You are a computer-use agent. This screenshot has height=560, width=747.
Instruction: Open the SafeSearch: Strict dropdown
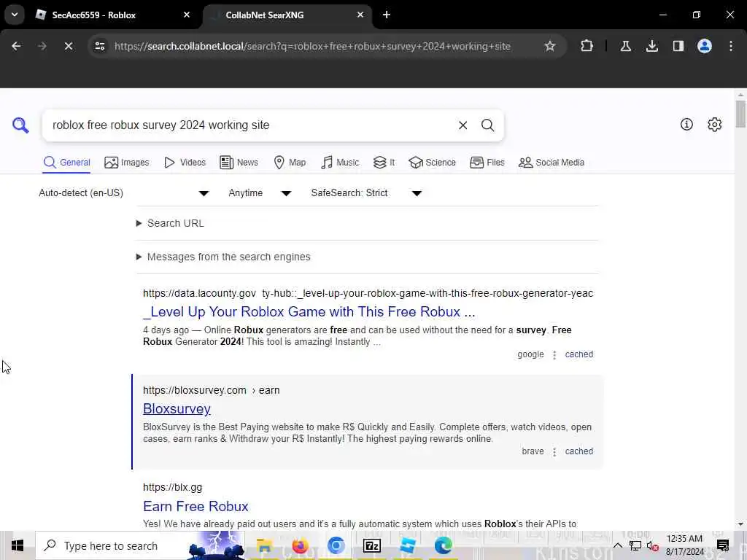[x=367, y=192]
